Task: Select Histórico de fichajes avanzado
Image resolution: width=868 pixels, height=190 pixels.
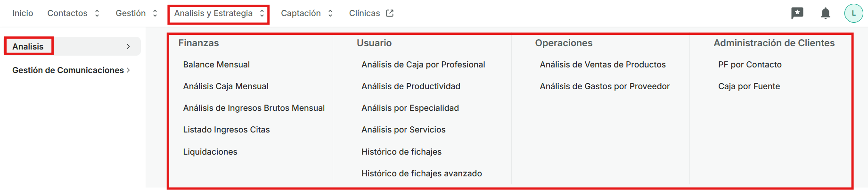Action: (x=421, y=173)
